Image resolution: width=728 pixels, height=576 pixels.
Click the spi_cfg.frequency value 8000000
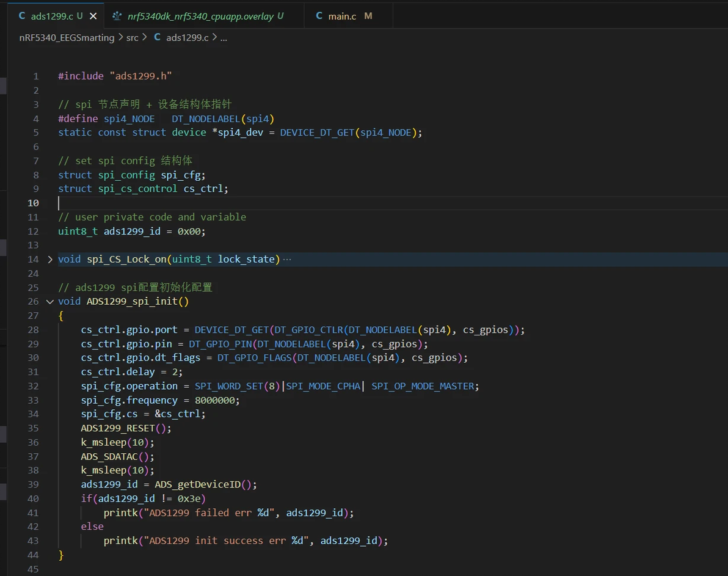[217, 400]
